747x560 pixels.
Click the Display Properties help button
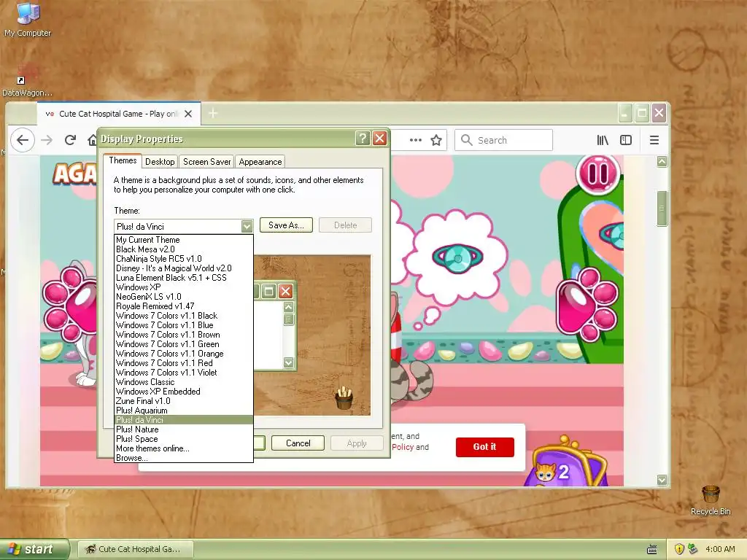363,139
